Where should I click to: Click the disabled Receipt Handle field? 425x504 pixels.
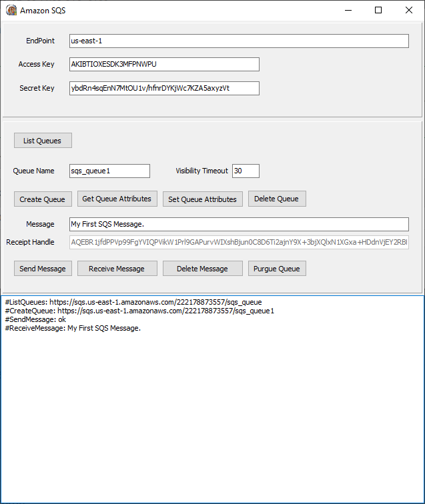click(x=239, y=243)
